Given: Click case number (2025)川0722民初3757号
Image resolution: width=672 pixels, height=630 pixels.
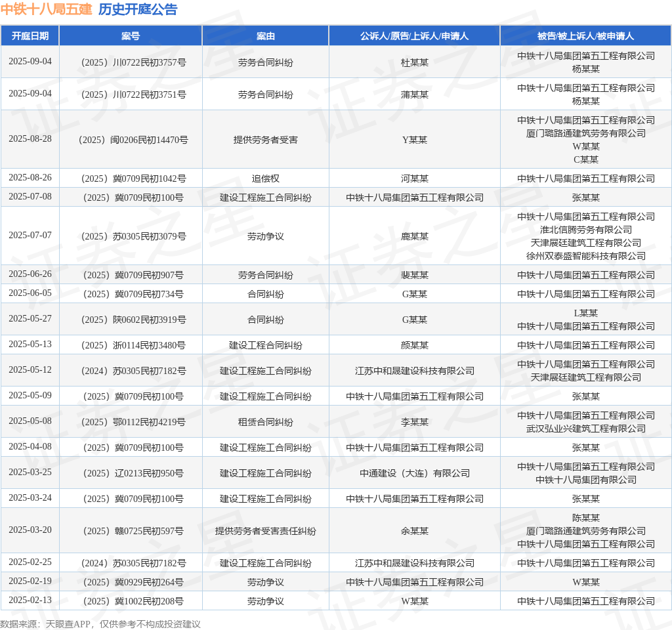Looking at the screenshot, I should pos(133,62).
